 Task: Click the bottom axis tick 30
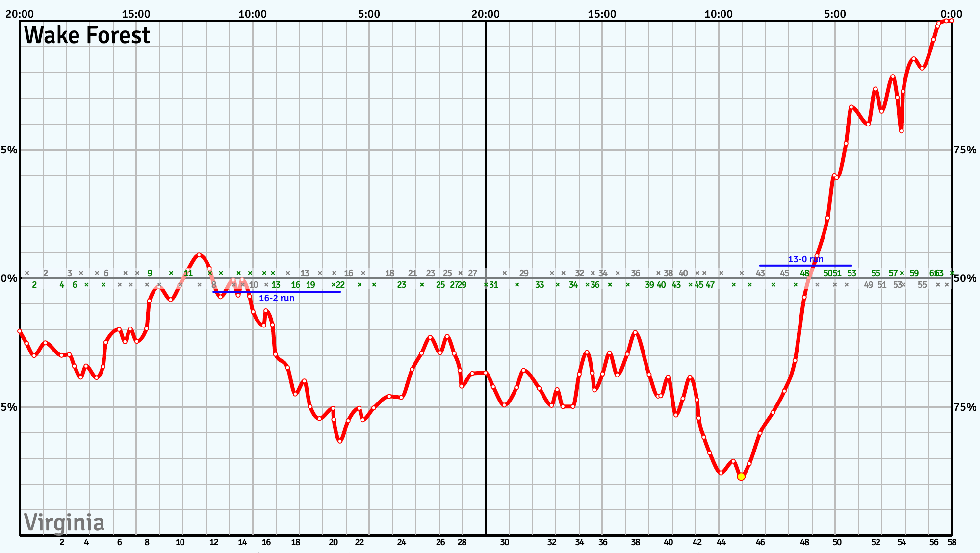click(x=505, y=542)
